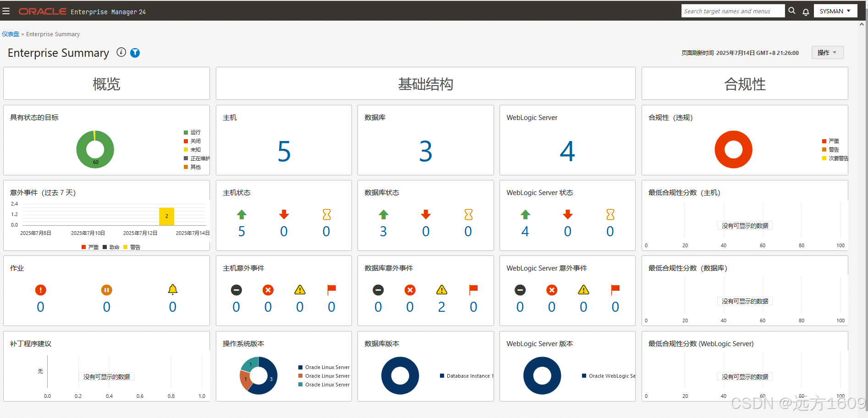
Task: Click WebLogic Servers up count 4
Action: (x=525, y=231)
